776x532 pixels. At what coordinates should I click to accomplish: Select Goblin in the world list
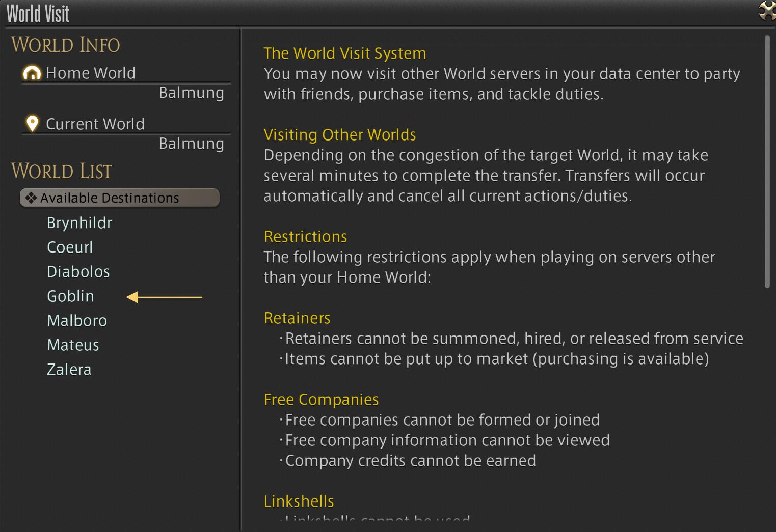click(70, 296)
